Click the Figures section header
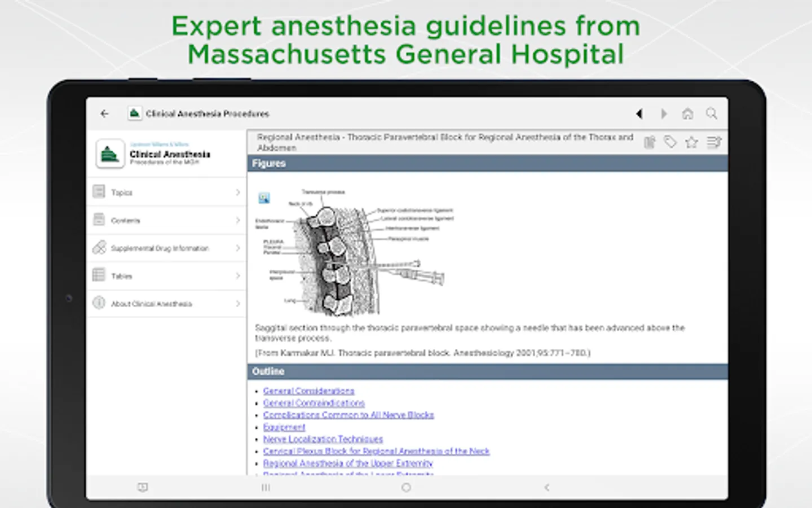This screenshot has width=812, height=508. pos(487,163)
